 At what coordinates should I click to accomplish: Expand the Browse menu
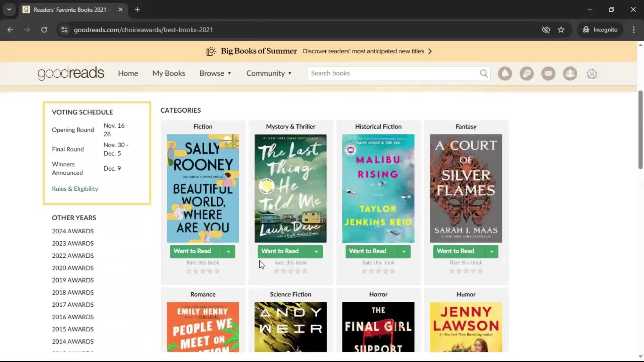215,73
